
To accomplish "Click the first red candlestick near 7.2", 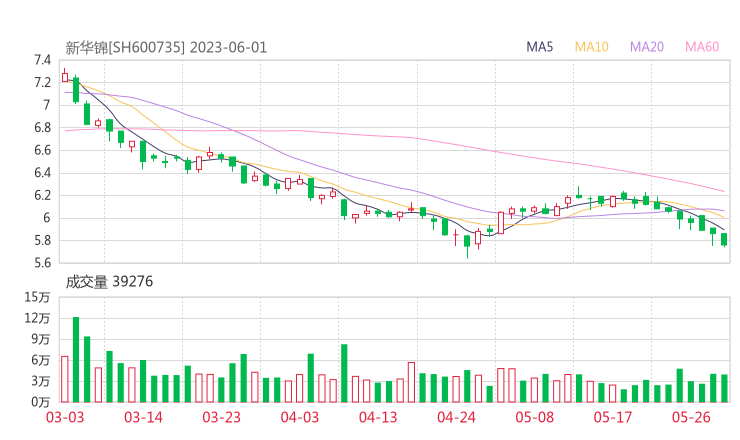I will coord(65,77).
